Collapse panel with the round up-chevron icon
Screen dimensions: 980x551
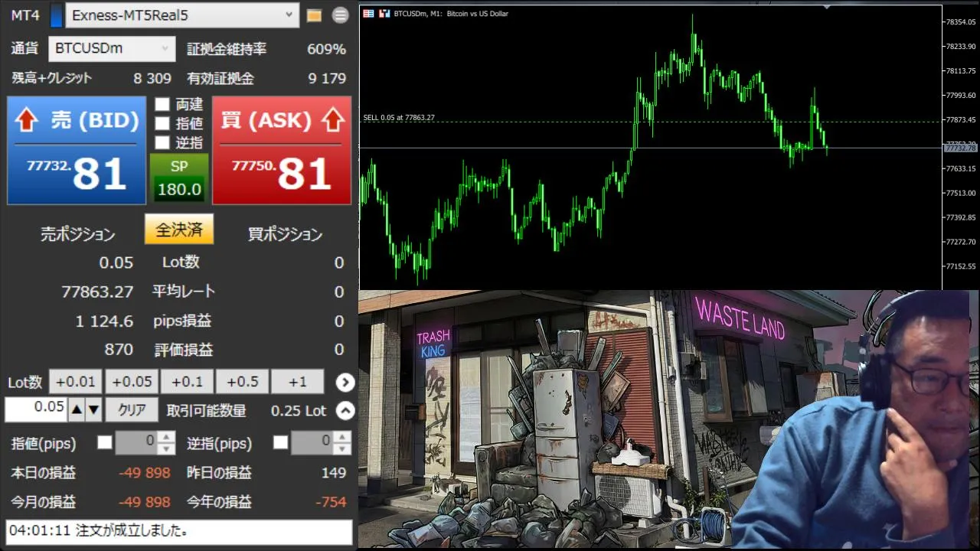pyautogui.click(x=345, y=411)
